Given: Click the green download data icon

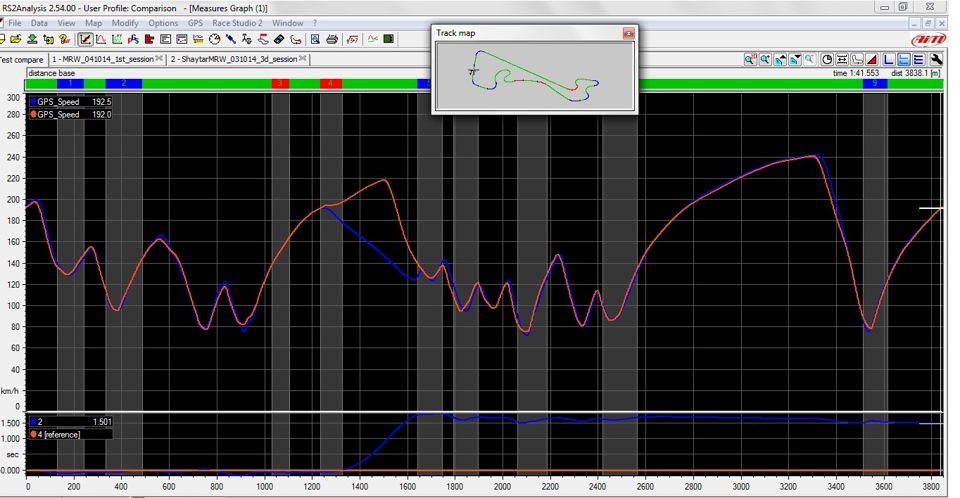Looking at the screenshot, I should (32, 39).
